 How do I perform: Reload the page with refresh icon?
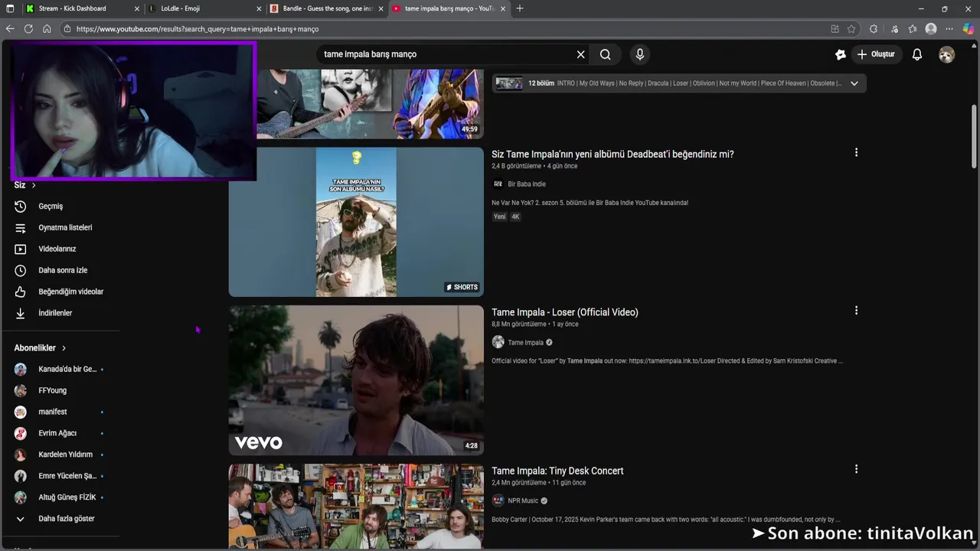[28, 29]
